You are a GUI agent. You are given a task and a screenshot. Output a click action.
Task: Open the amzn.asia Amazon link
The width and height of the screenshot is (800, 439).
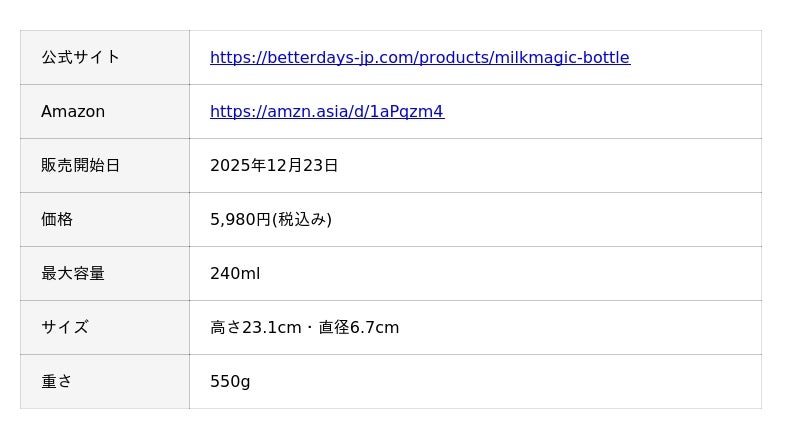click(x=326, y=112)
